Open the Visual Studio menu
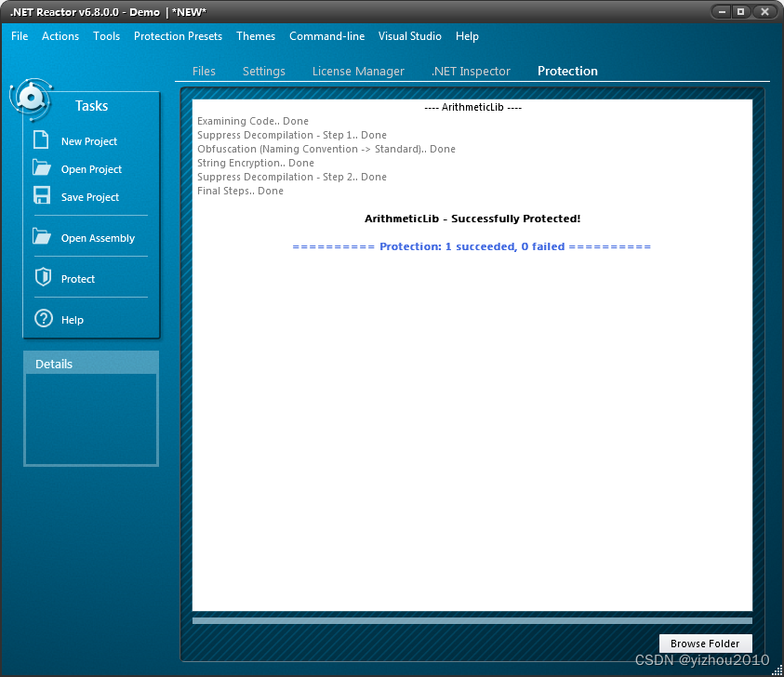This screenshot has height=677, width=784. 410,36
